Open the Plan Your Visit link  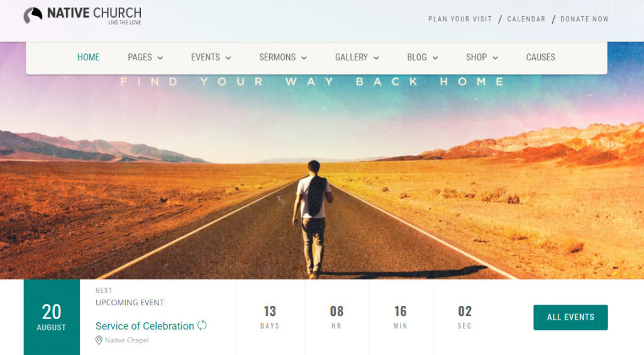(x=460, y=19)
